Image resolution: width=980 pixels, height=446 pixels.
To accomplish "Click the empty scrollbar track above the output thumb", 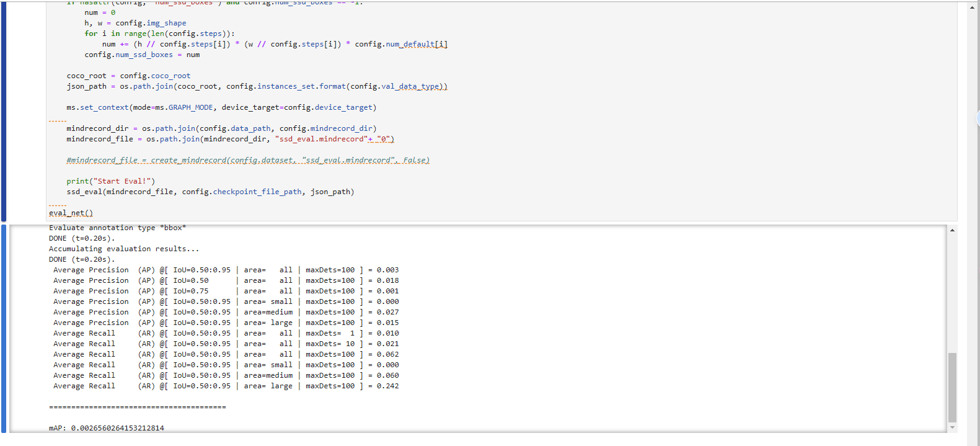I will pos(952,292).
